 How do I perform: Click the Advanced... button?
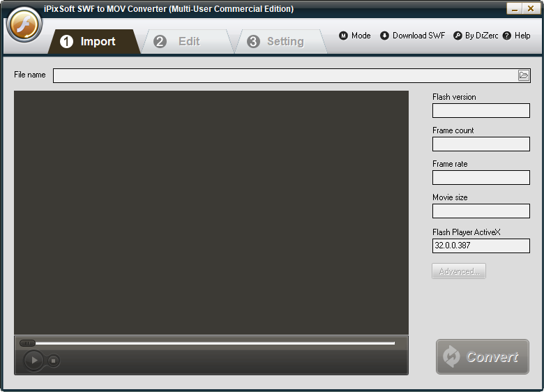click(458, 271)
